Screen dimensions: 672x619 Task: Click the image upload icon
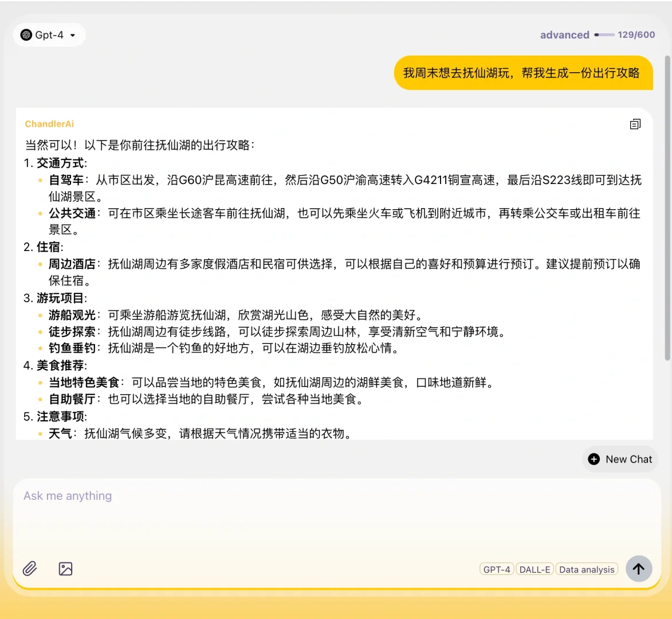(65, 569)
